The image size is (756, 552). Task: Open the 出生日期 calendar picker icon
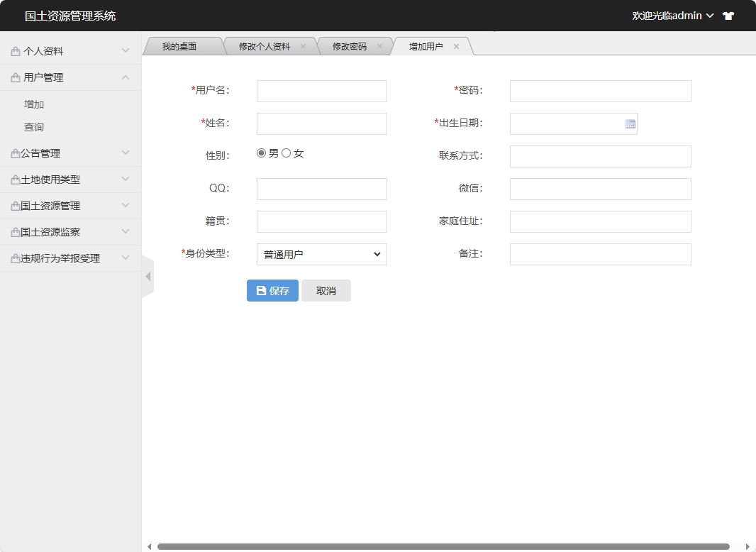pos(630,123)
